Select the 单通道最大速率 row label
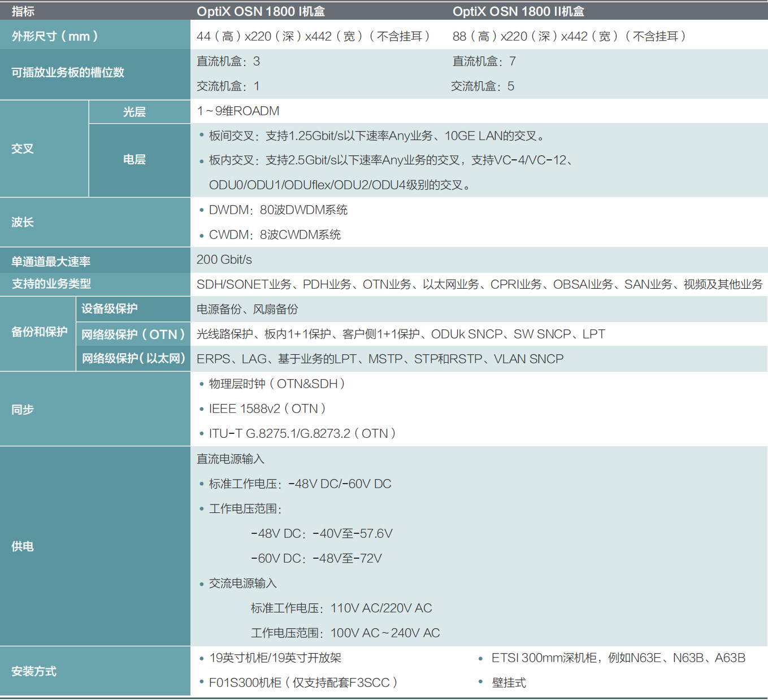Viewport: 768px width, 700px height. (51, 262)
